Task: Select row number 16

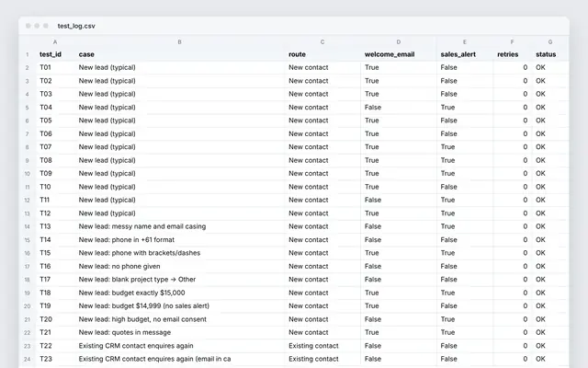Action: pos(27,254)
